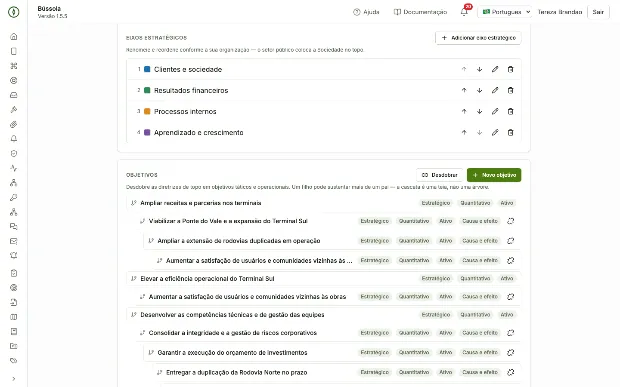The height and width of the screenshot is (387, 620).
Task: Click link icon on Ampliar a extensão de rodovias row
Action: 510,241
